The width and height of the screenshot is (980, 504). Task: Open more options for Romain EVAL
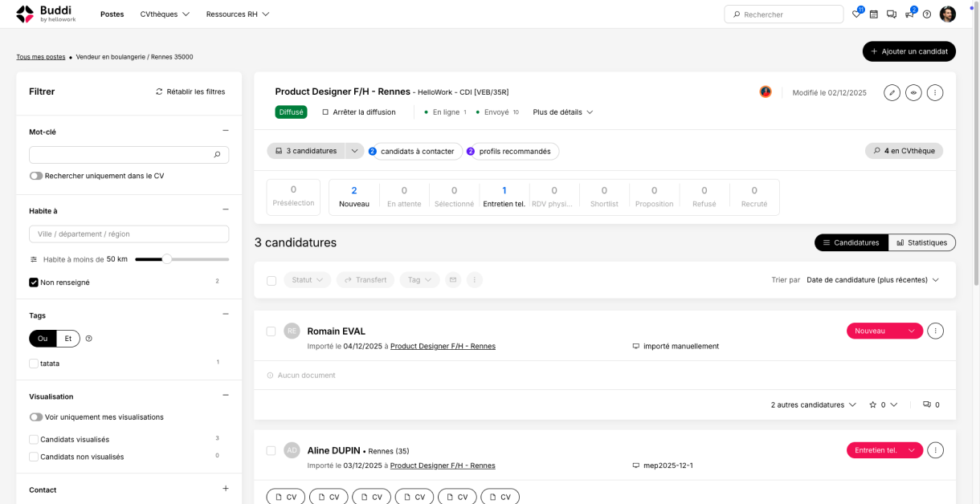tap(935, 331)
